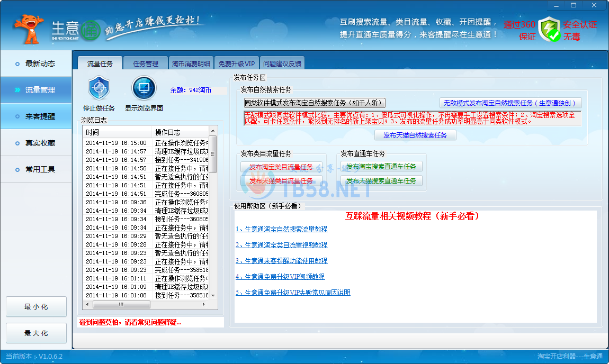Click the 最大化 button
The width and height of the screenshot is (609, 364).
pos(36,333)
